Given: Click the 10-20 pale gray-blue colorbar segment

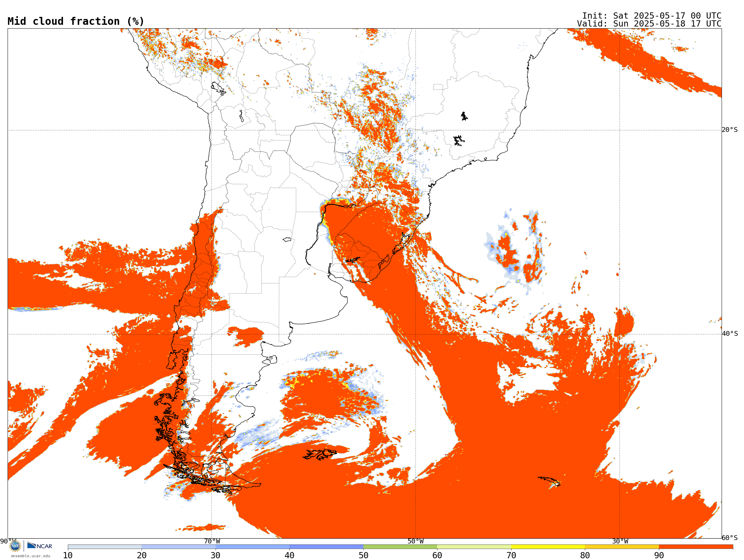Looking at the screenshot, I should point(105,547).
